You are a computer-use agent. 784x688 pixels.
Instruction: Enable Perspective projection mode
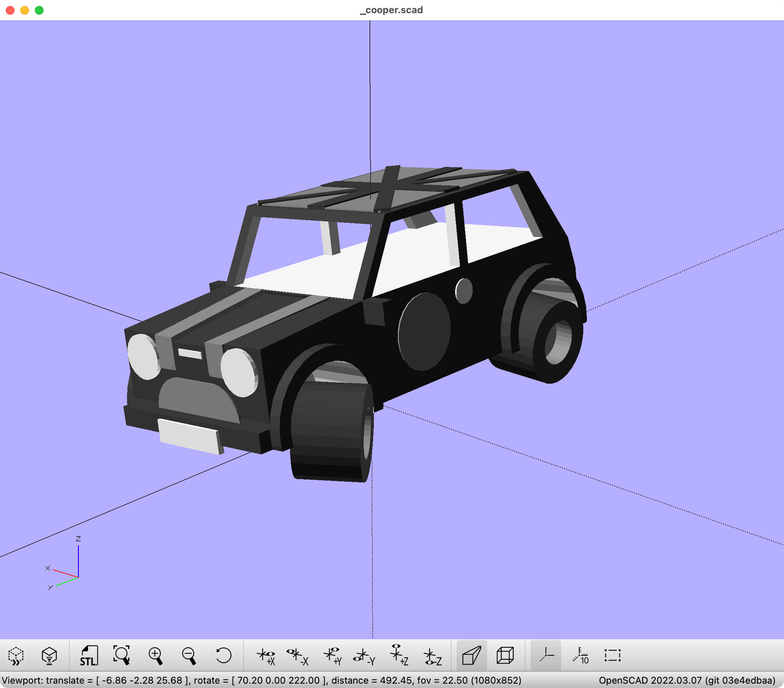[471, 656]
